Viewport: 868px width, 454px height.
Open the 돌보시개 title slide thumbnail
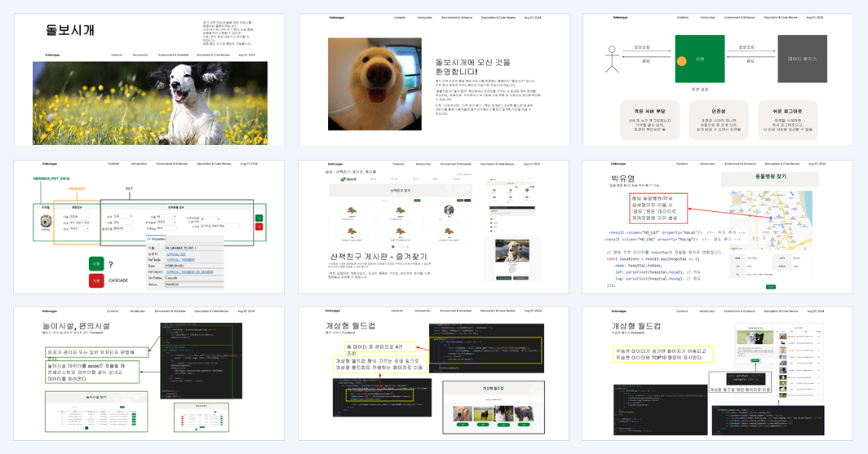(149, 80)
